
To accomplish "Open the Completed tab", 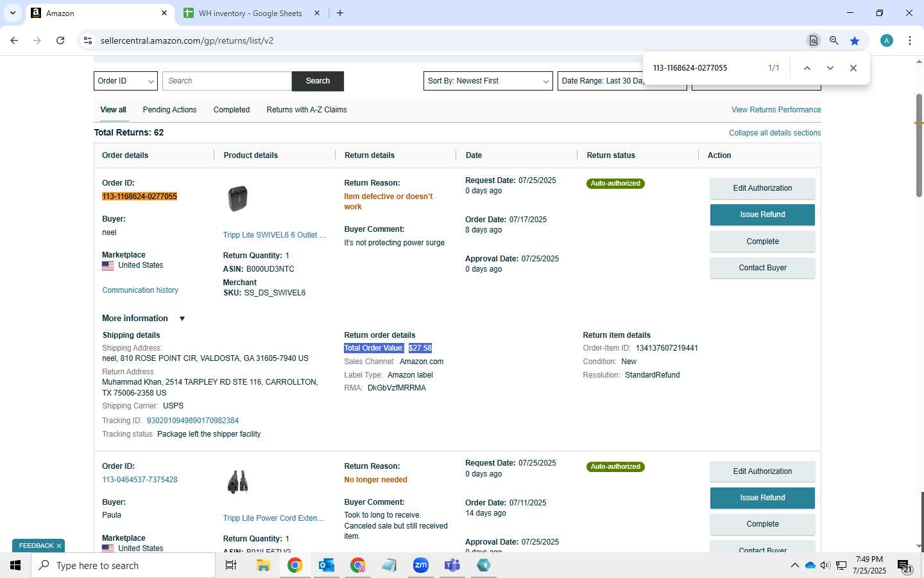I will [232, 110].
